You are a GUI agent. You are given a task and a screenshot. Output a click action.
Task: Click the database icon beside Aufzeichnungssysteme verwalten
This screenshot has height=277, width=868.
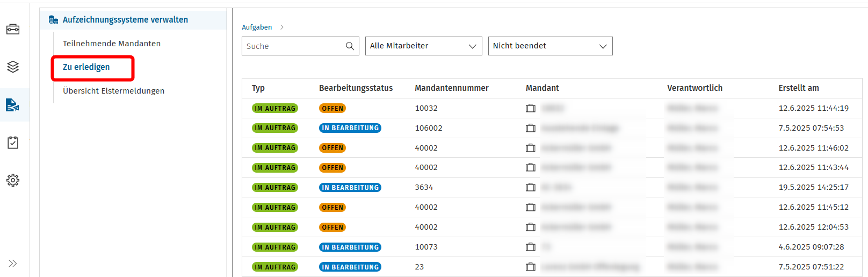[x=53, y=20]
